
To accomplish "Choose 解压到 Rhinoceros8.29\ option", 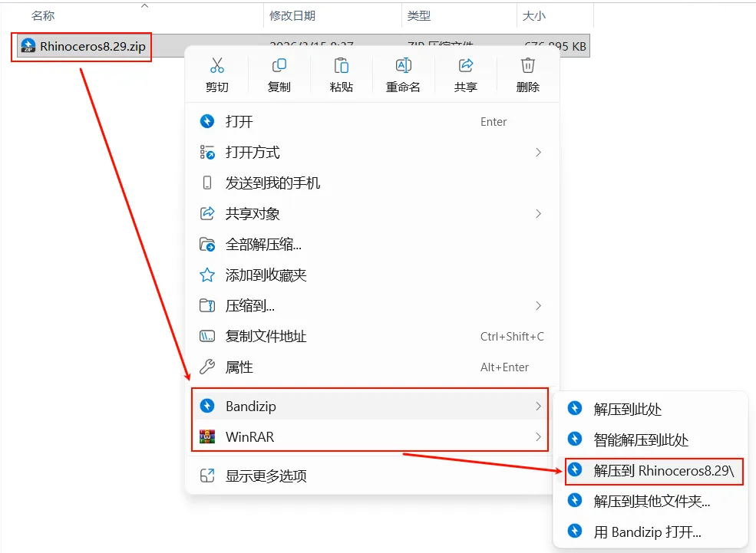I will (x=649, y=470).
